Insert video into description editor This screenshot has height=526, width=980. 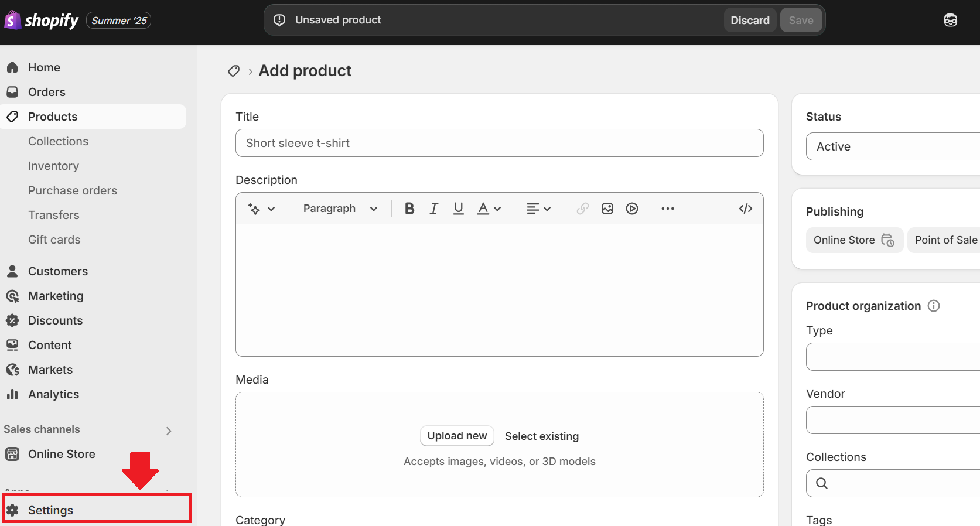coord(631,209)
